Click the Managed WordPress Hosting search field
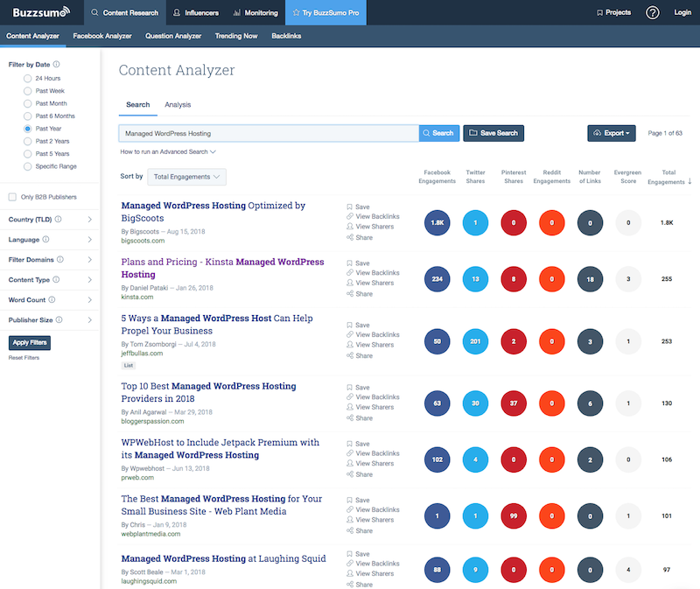Viewport: 700px width, 589px height. pos(269,133)
